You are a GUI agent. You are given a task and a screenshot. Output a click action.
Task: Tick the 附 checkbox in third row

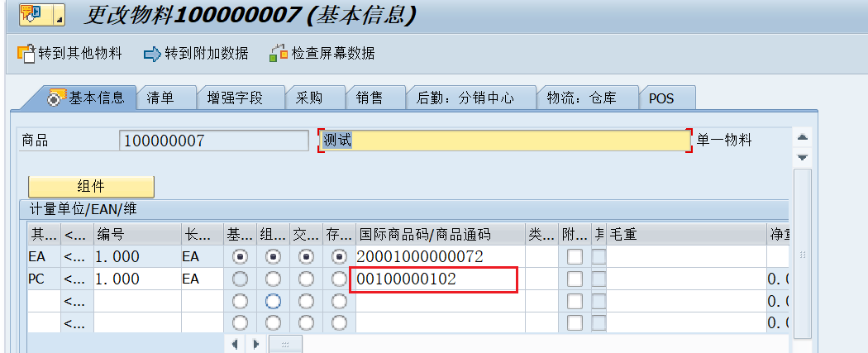[575, 301]
